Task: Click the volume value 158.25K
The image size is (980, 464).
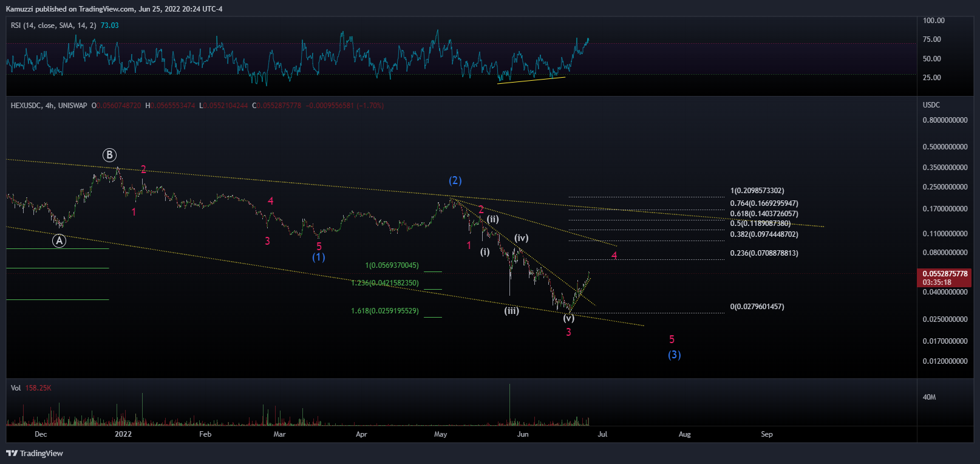Action: point(38,388)
